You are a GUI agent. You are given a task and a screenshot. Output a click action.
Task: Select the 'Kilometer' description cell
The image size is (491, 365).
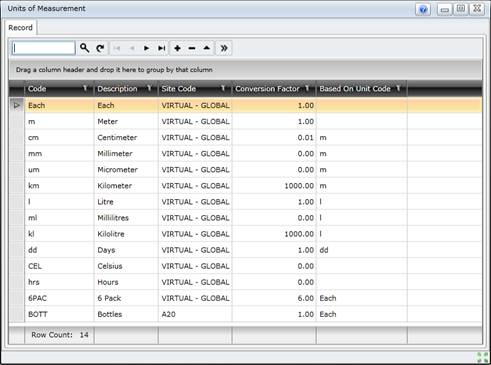pos(126,186)
